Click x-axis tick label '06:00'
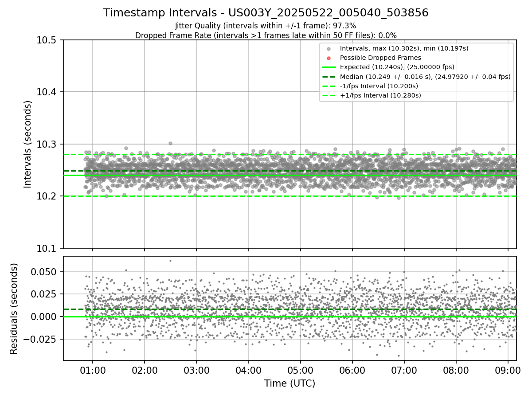This screenshot has height=399, width=532. tap(352, 370)
